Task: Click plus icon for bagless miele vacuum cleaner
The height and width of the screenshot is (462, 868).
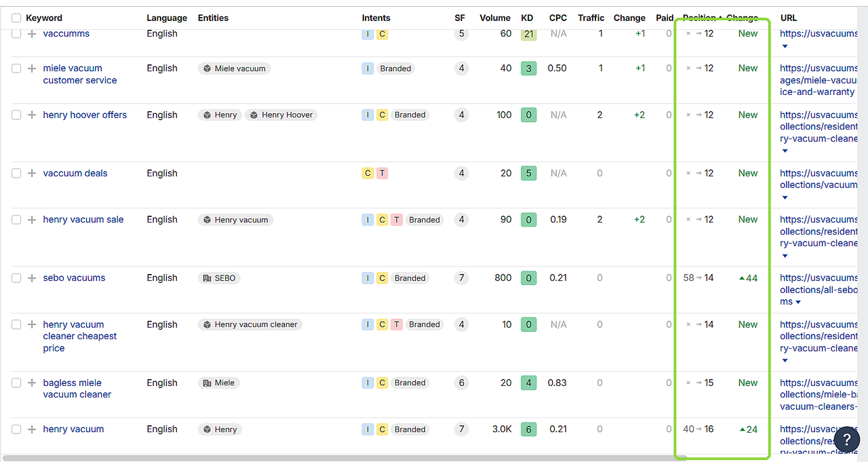Action: pyautogui.click(x=32, y=383)
